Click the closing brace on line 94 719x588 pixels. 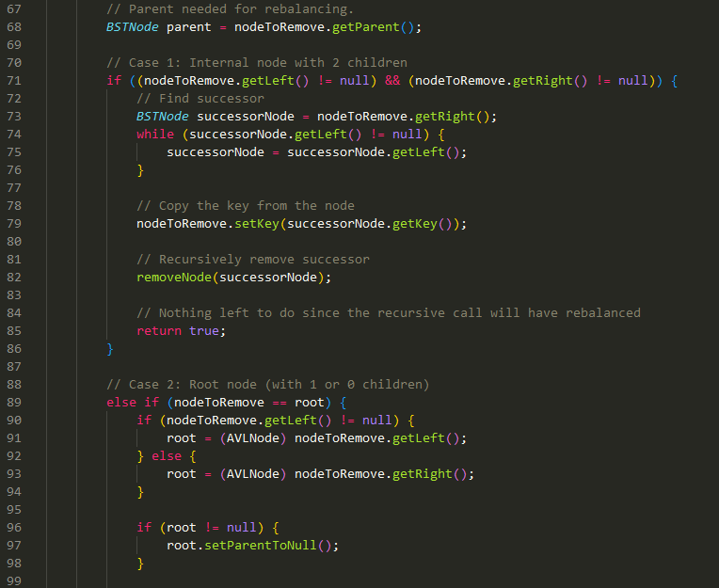[x=140, y=492]
